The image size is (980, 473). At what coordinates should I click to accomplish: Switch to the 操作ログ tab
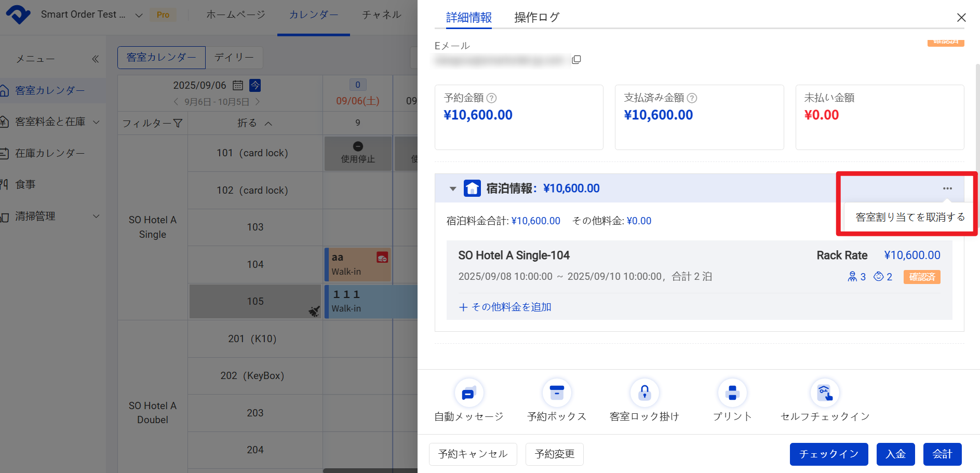pos(536,18)
